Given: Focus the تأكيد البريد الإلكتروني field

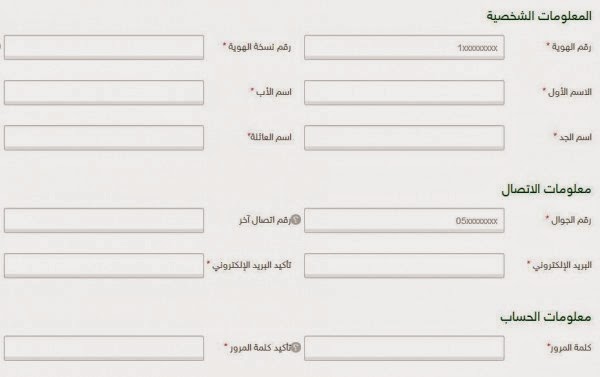Looking at the screenshot, I should 104,265.
